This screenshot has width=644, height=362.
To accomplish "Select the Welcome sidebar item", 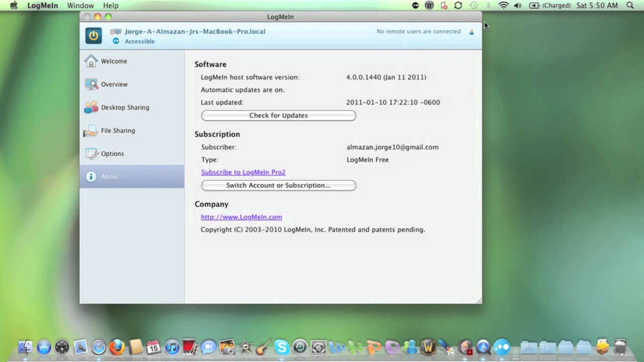I will [x=132, y=61].
